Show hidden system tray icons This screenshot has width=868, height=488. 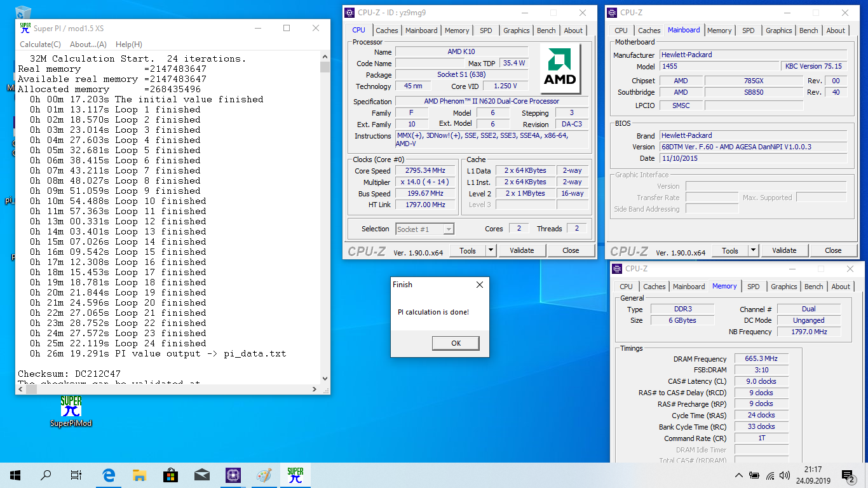pyautogui.click(x=739, y=475)
